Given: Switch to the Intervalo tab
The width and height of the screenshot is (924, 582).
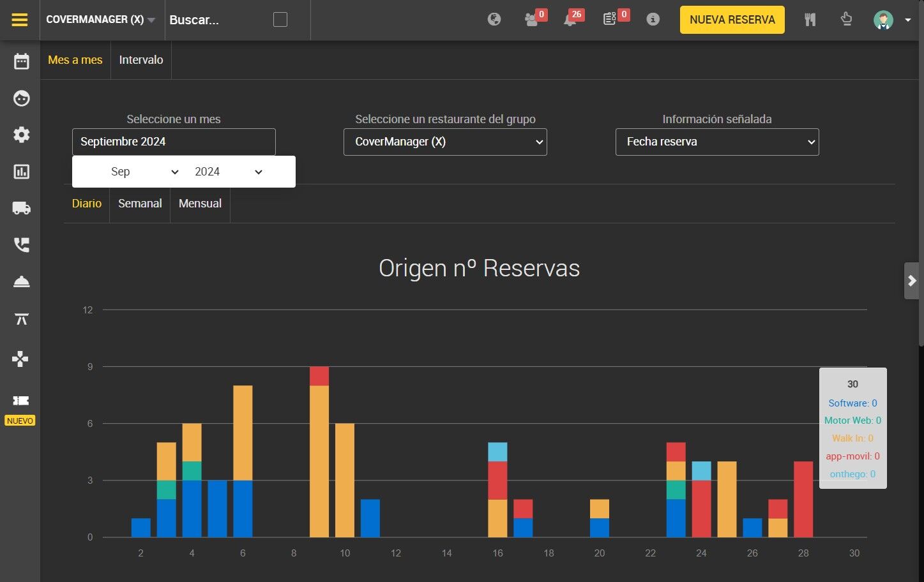Looking at the screenshot, I should point(141,60).
